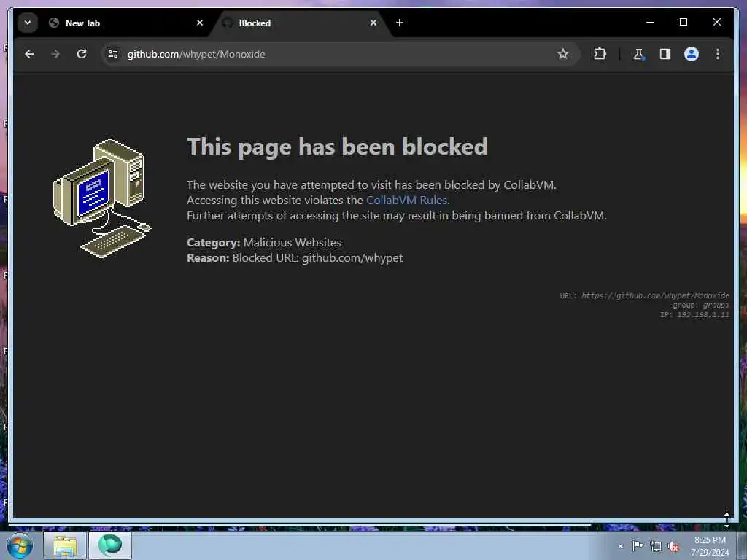Open File Explorer from the taskbar
Screen dimensions: 747x560
tap(65, 545)
